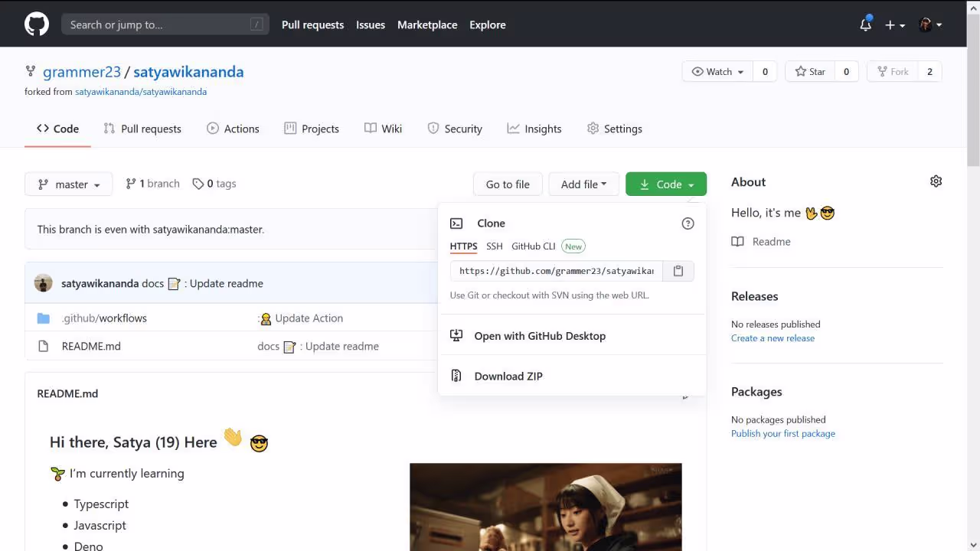View the 0 tags link
Screen dimensions: 980x551
[214, 184]
